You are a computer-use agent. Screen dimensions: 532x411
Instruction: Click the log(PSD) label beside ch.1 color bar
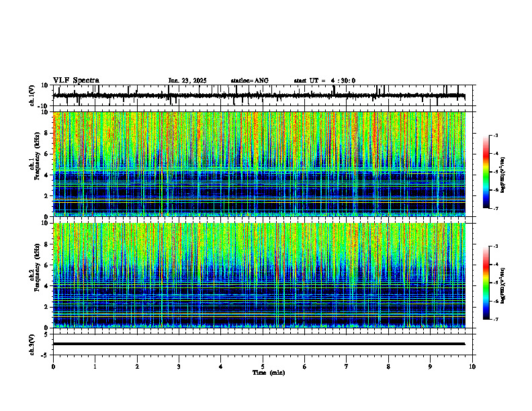[x=503, y=175]
